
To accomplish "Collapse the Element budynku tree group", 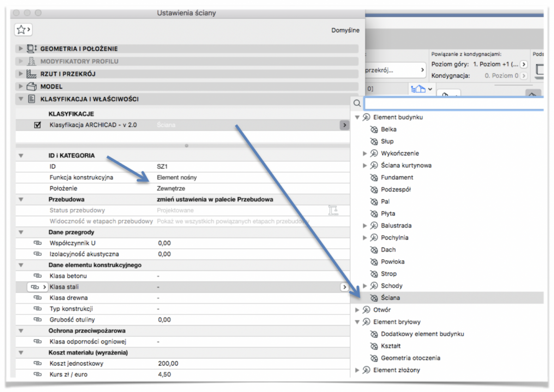I will (x=357, y=118).
